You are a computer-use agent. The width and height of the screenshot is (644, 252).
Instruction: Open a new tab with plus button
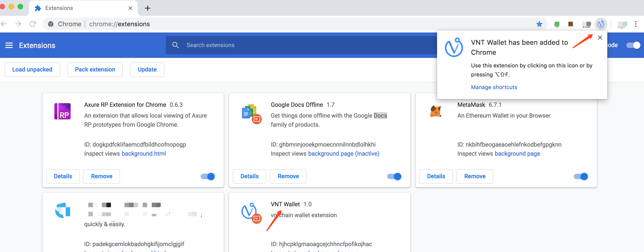click(147, 8)
